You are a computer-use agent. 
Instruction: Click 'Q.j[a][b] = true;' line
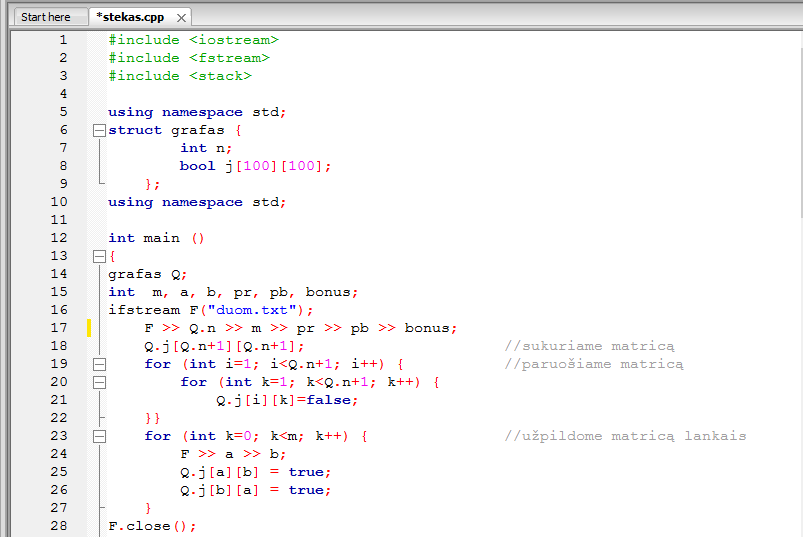(x=256, y=472)
